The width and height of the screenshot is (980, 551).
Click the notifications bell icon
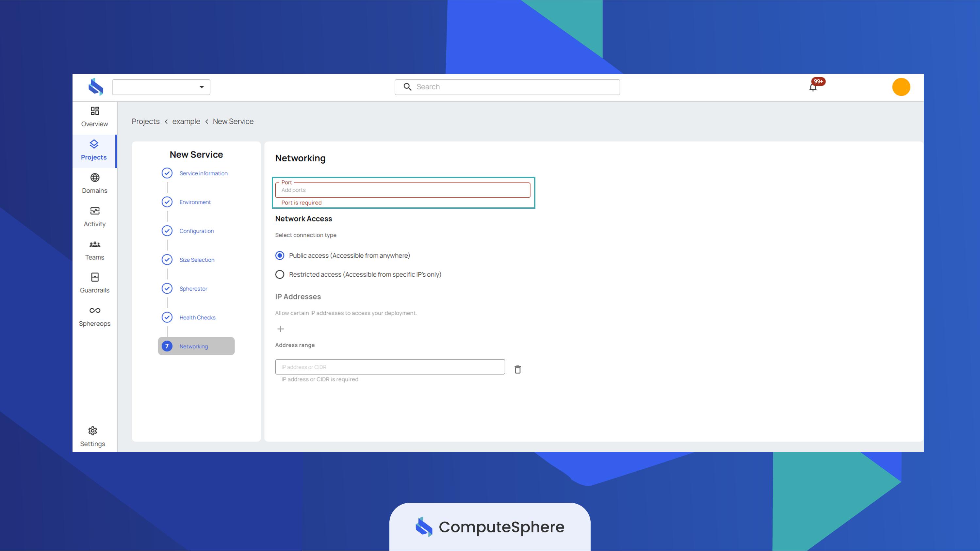tap(813, 88)
